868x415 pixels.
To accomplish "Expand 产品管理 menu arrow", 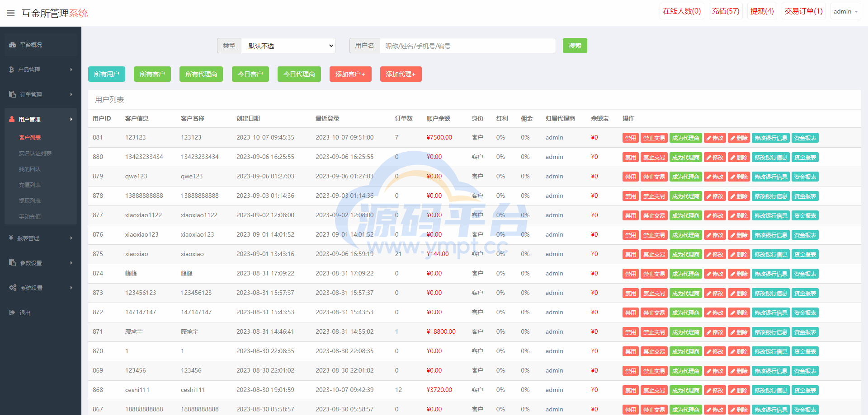I will point(71,70).
